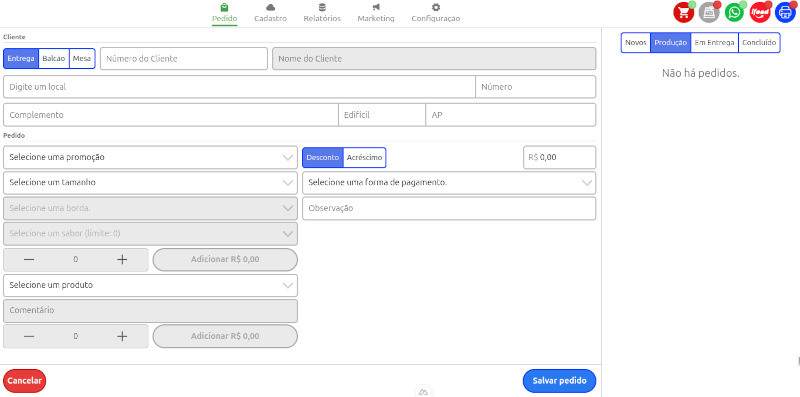Click the Salvar pedido button

[x=559, y=381]
